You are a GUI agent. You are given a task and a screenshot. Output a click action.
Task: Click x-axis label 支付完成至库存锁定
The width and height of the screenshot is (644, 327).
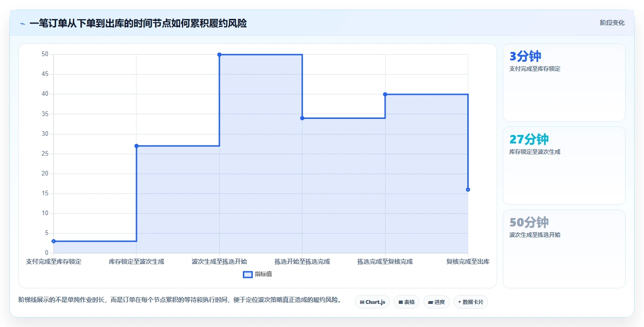point(53,261)
